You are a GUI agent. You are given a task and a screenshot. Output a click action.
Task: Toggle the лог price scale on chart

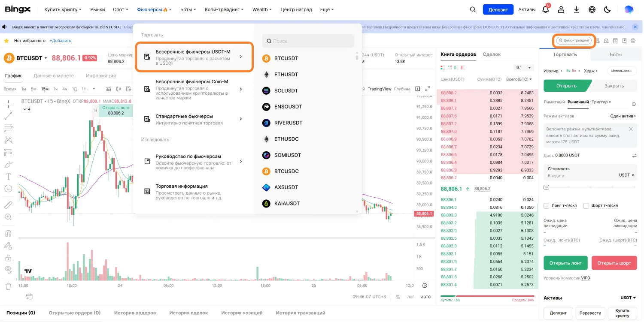point(411,297)
